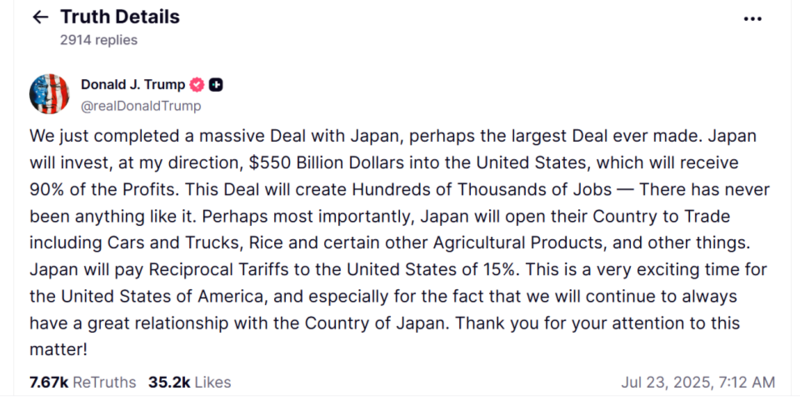Click the @realDonaldTrump handle

click(141, 106)
